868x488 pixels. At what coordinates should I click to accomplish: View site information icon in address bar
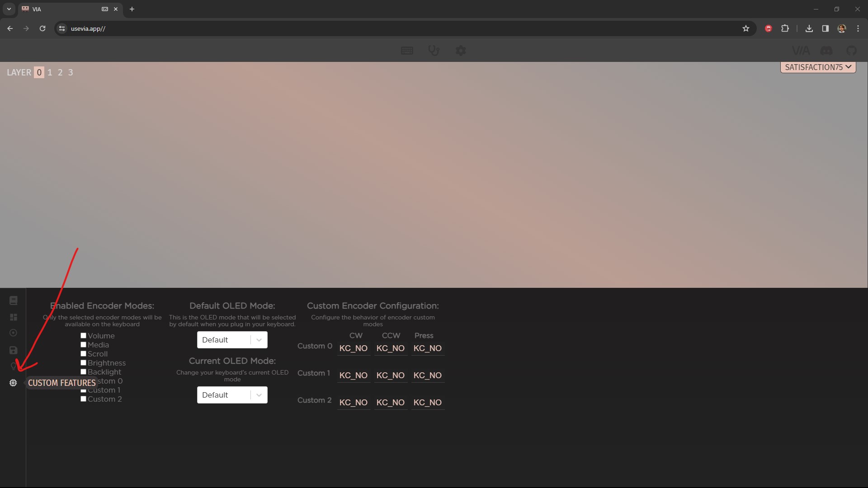click(62, 28)
